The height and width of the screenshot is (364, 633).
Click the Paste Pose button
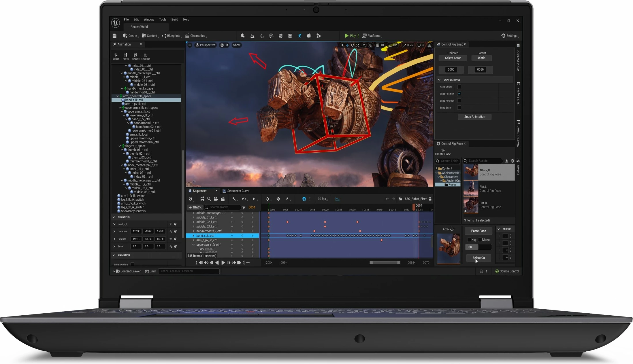point(478,231)
